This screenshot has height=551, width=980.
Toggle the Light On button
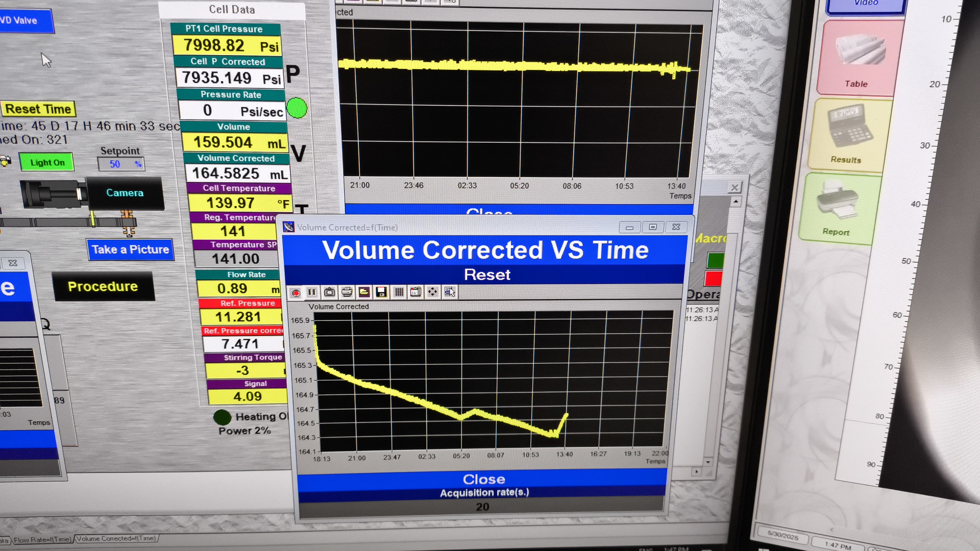(x=47, y=162)
